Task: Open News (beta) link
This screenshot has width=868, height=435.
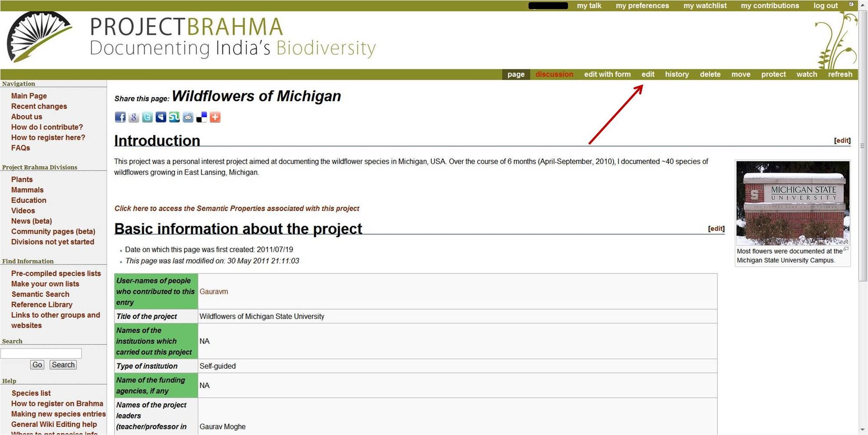Action: [31, 221]
